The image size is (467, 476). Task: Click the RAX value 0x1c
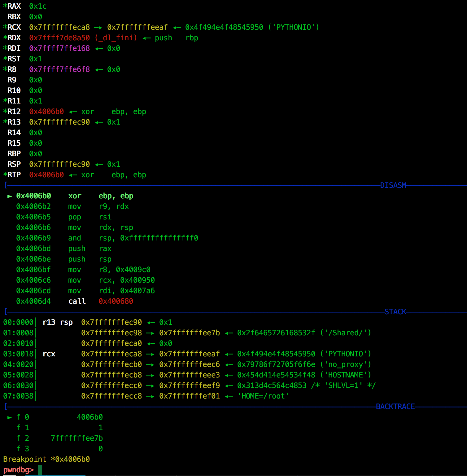38,6
